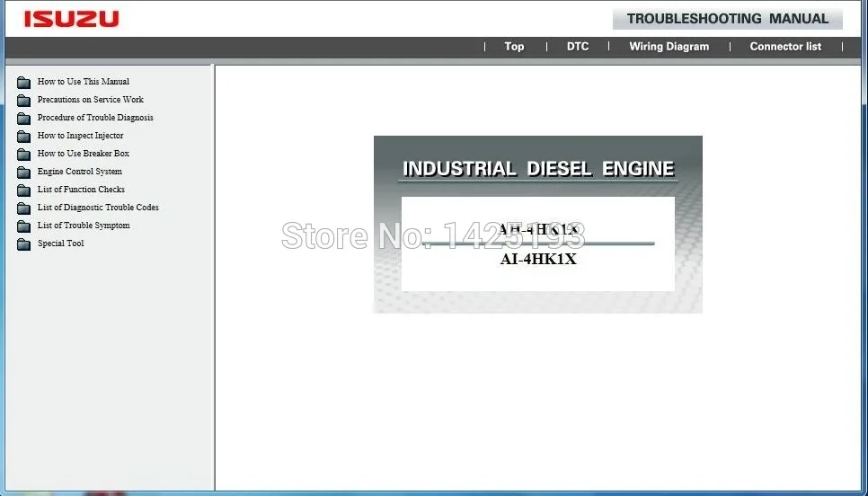Click the Industrial Diesel Engine banner title
The width and height of the screenshot is (868, 496).
pos(538,168)
